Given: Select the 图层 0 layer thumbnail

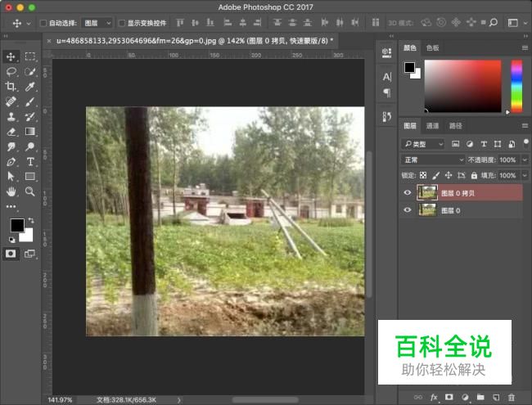Looking at the screenshot, I should [427, 210].
